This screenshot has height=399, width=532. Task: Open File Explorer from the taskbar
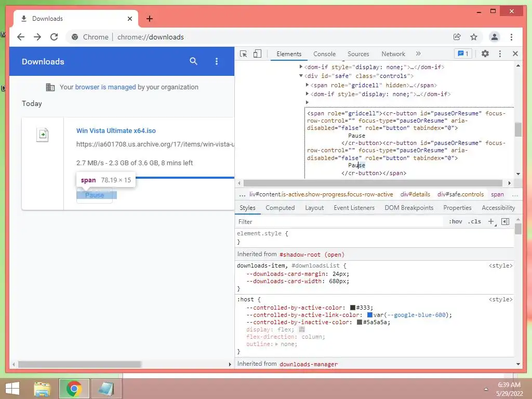click(42, 389)
